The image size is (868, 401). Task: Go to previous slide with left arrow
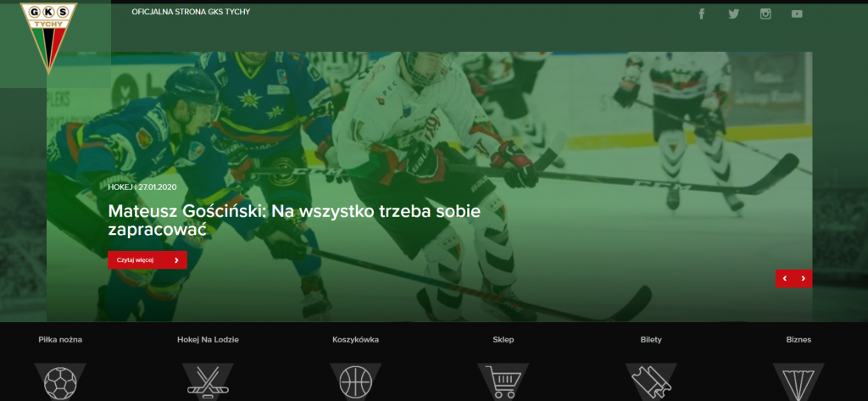point(784,279)
